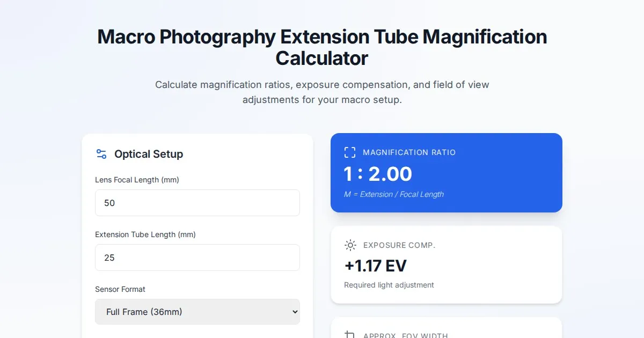Click the Extension Tube Length input field
Screen dimensions: 644x338
(x=197, y=258)
